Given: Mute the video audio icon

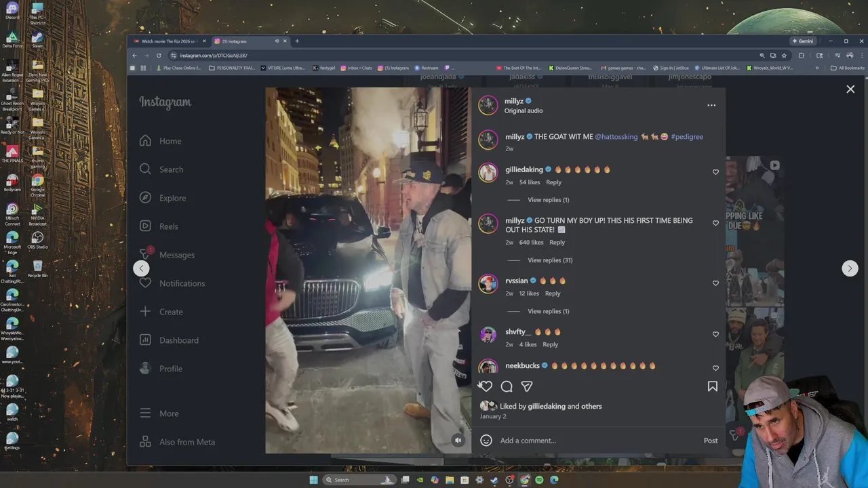Looking at the screenshot, I should (458, 441).
